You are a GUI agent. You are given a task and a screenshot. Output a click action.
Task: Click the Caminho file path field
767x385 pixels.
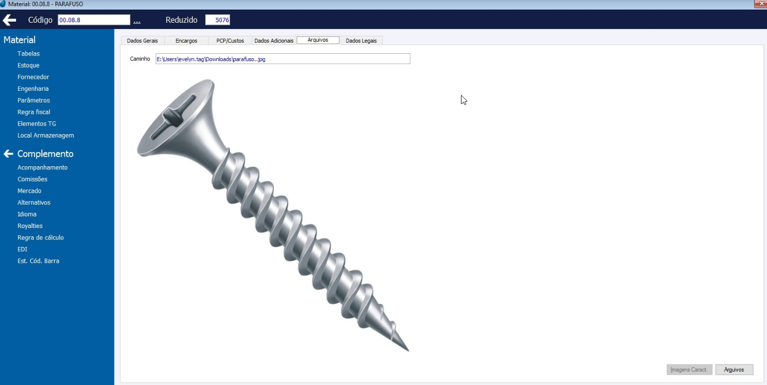(x=283, y=59)
